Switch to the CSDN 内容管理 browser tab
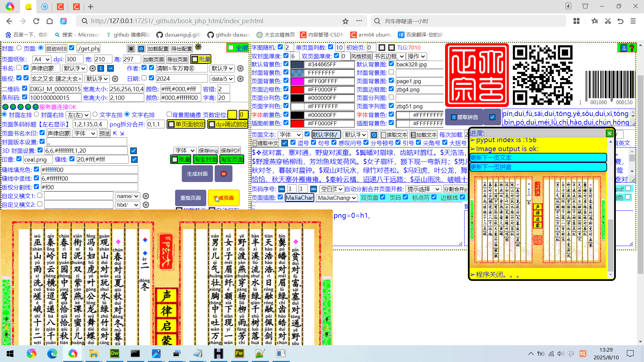Image resolution: width=644 pixels, height=362 pixels. coord(60,6)
